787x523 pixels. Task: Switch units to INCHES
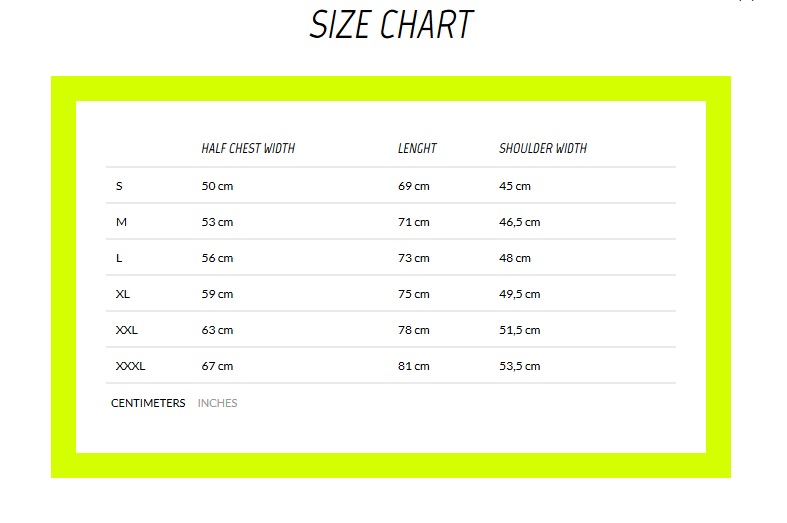[217, 403]
